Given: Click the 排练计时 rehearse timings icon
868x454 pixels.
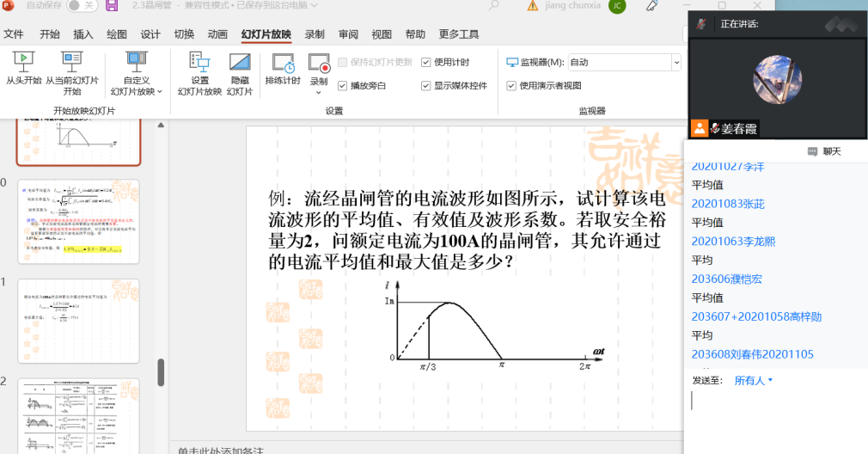Looking at the screenshot, I should 283,62.
